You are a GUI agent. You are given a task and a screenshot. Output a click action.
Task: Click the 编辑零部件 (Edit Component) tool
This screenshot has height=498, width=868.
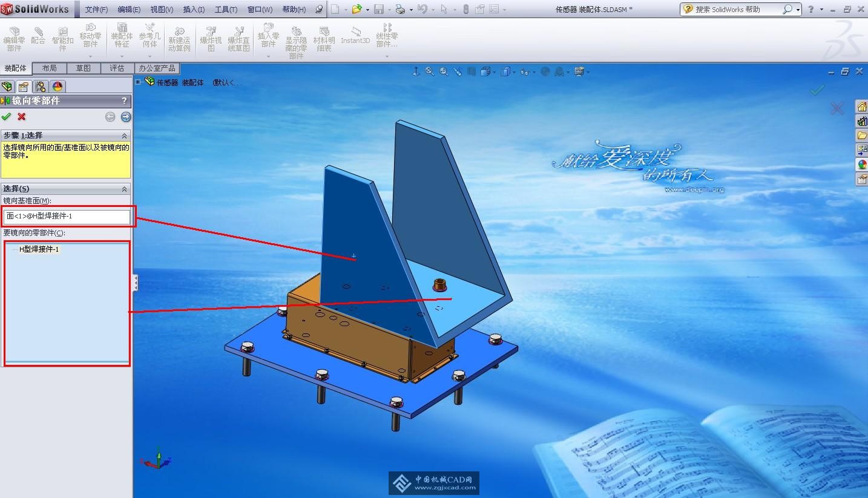pos(14,39)
